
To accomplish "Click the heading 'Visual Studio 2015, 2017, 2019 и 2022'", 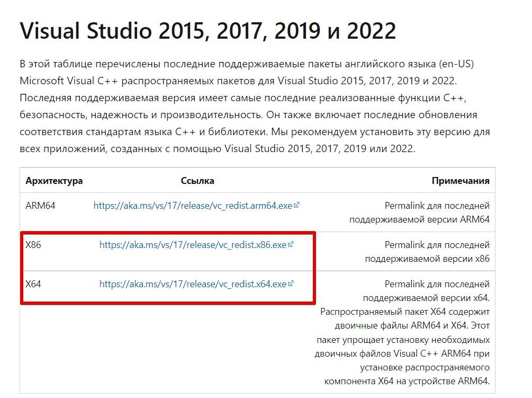I will coord(208,31).
